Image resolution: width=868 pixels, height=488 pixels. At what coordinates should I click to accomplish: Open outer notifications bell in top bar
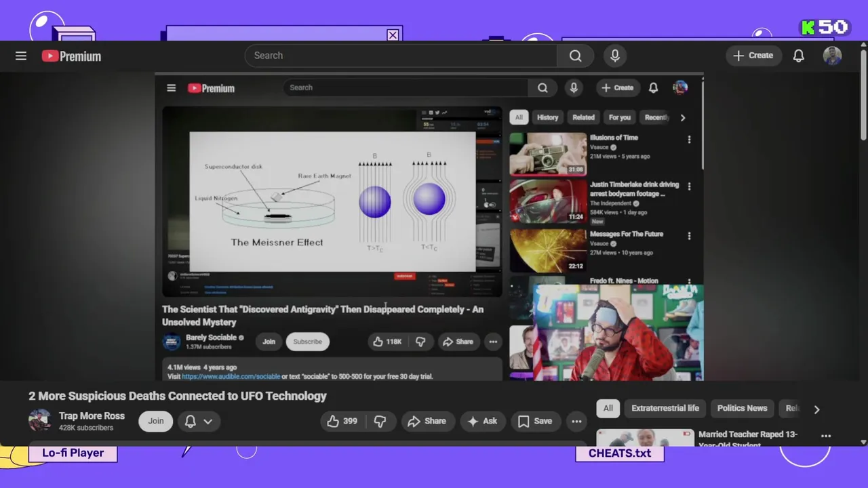[799, 56]
